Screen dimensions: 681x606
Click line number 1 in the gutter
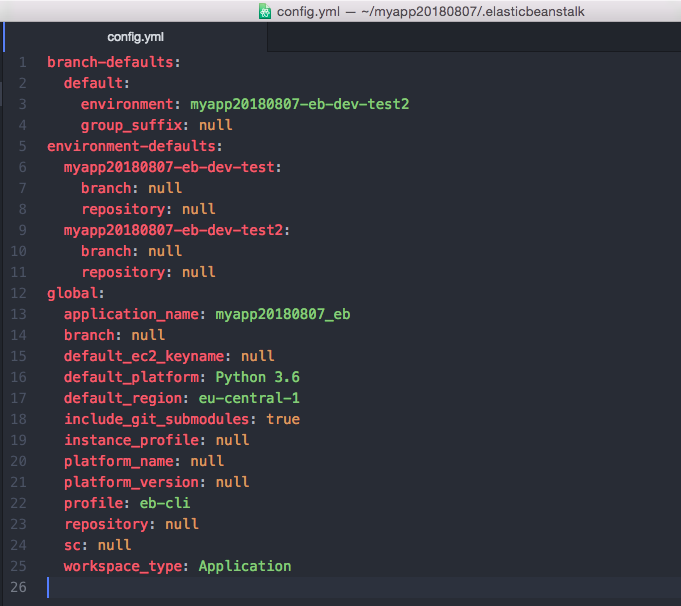pyautogui.click(x=23, y=62)
